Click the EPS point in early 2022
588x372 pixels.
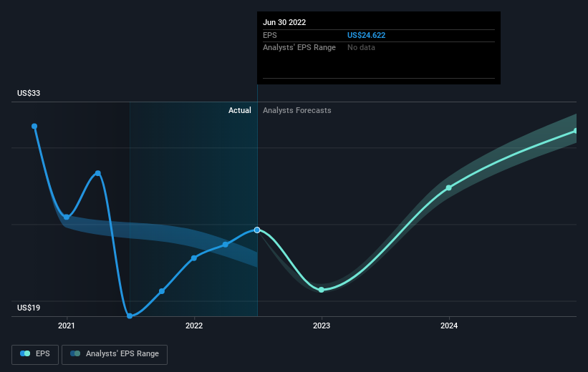[x=226, y=245]
